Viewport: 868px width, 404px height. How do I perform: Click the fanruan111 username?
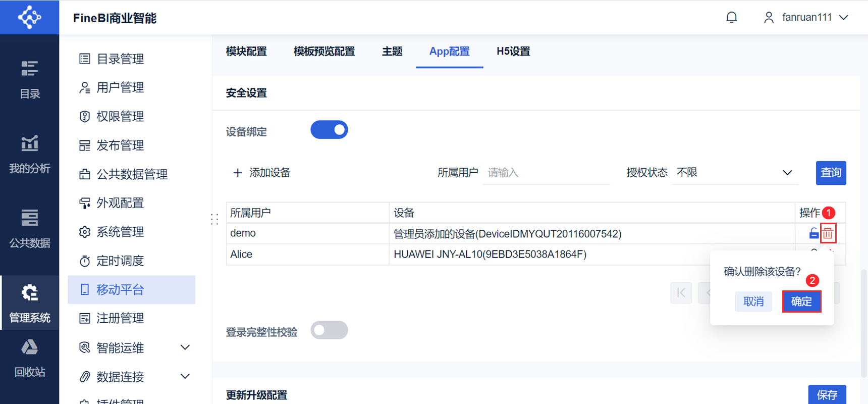point(807,18)
